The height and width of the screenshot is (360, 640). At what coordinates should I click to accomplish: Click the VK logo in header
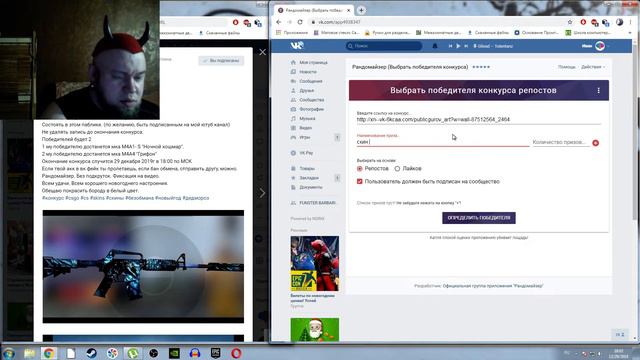click(297, 46)
